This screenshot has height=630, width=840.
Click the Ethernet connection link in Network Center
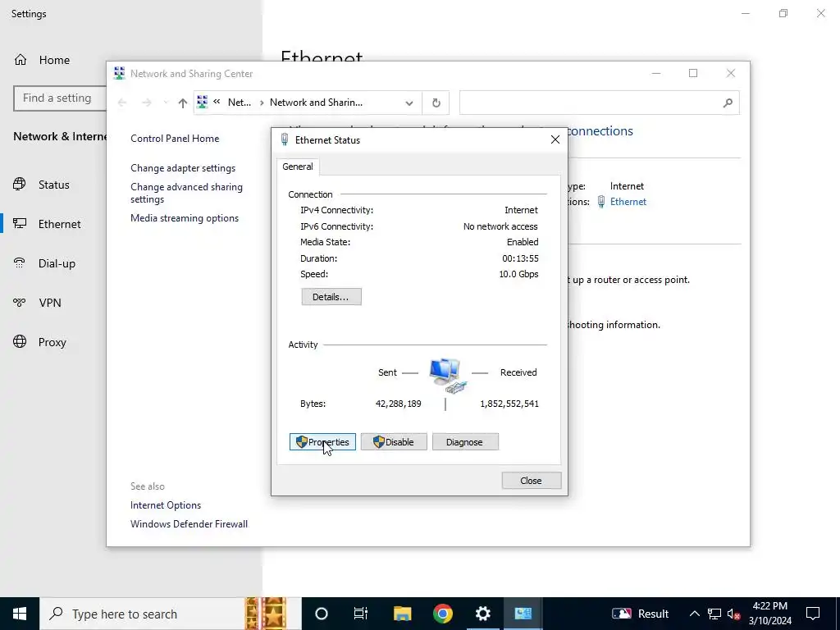(x=628, y=202)
